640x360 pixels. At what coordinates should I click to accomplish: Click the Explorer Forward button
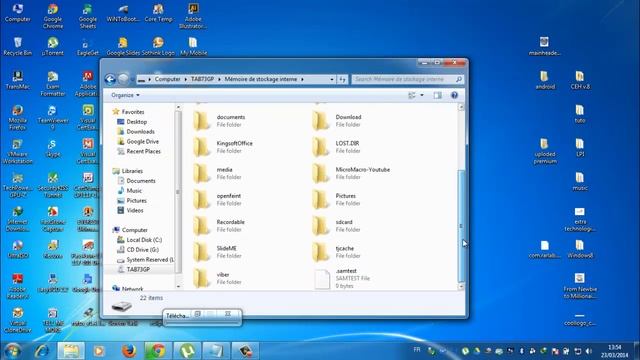point(123,79)
